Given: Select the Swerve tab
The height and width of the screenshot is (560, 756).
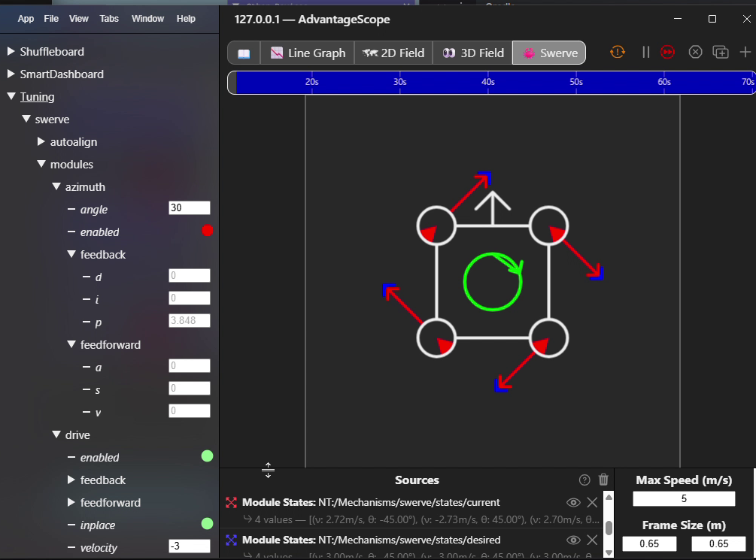Looking at the screenshot, I should click(549, 53).
